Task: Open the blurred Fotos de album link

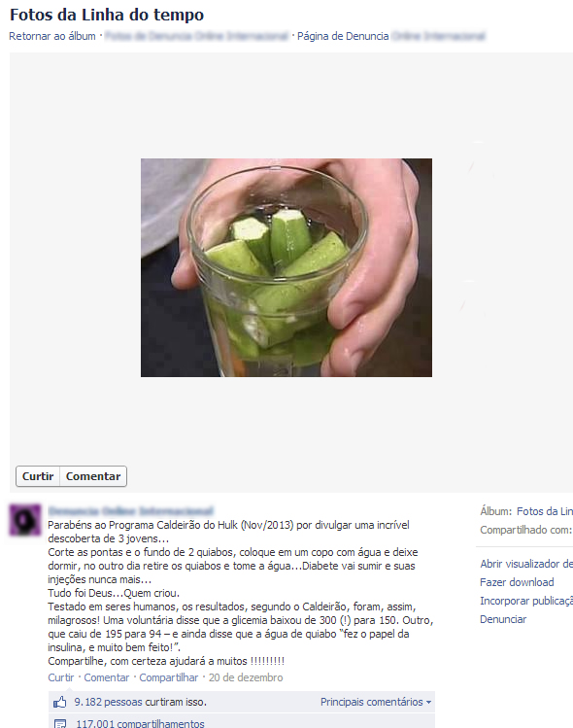Action: [x=196, y=36]
